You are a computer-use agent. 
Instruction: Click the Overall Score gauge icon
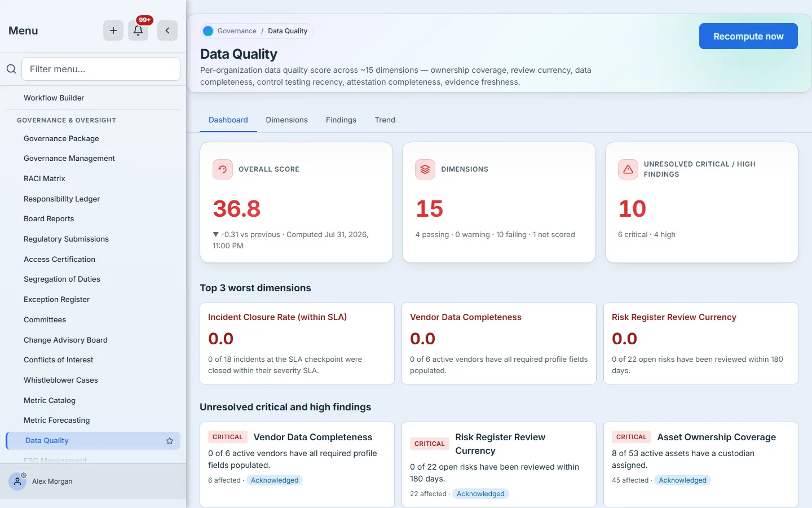223,169
